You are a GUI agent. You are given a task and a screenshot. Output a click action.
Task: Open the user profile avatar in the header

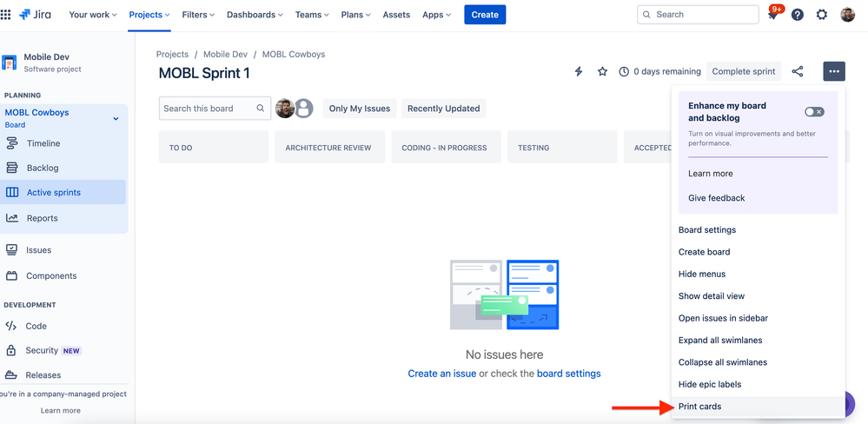click(847, 15)
